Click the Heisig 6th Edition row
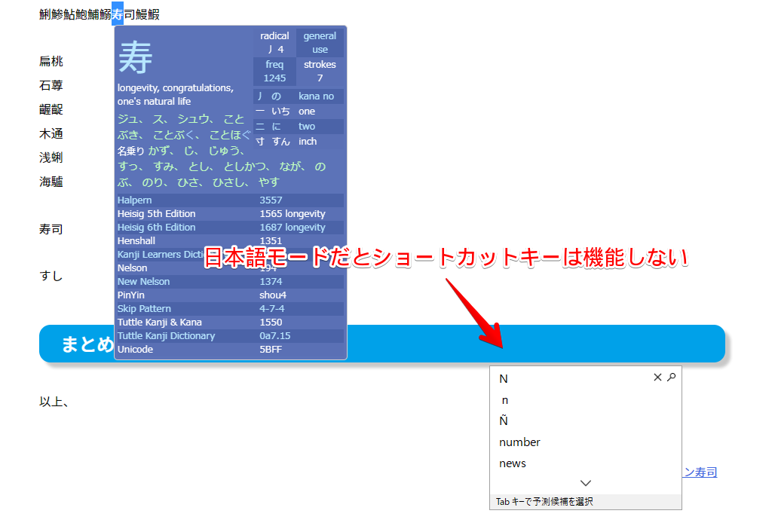This screenshot has height=532, width=775. point(231,228)
